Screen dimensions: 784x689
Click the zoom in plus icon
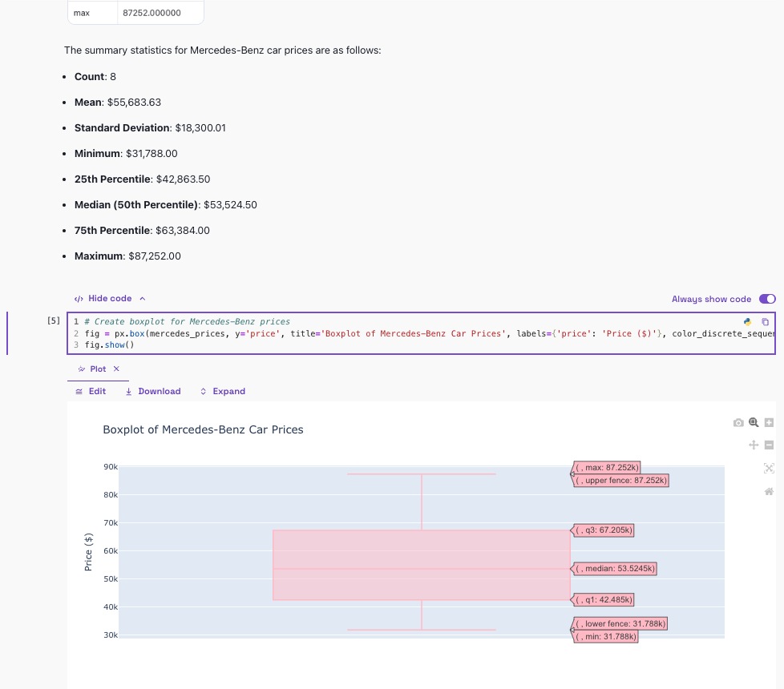769,422
